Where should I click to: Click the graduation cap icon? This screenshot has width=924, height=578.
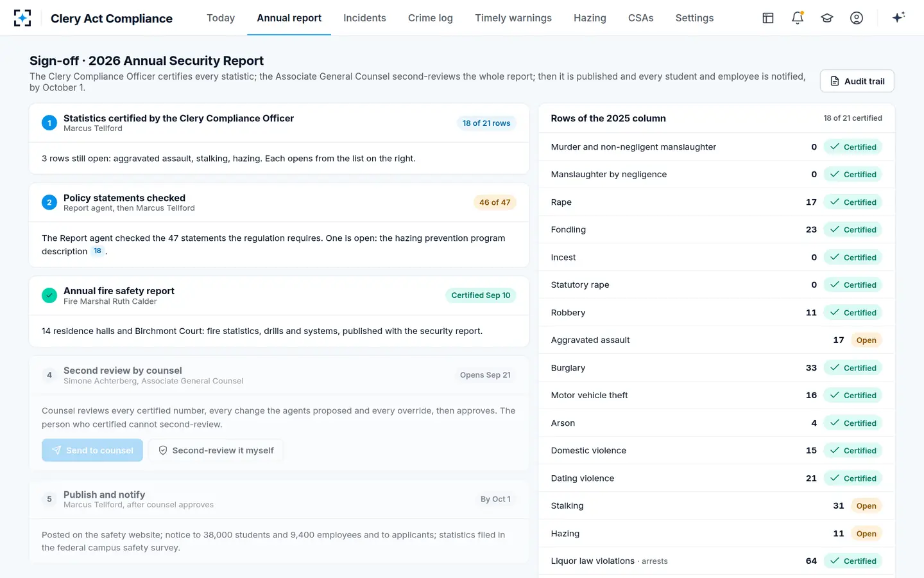tap(827, 18)
